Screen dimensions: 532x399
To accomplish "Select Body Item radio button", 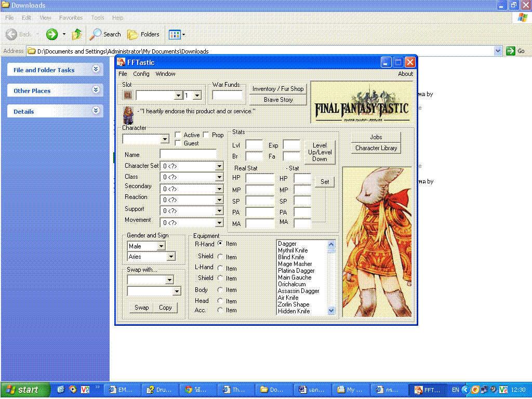I will point(220,290).
